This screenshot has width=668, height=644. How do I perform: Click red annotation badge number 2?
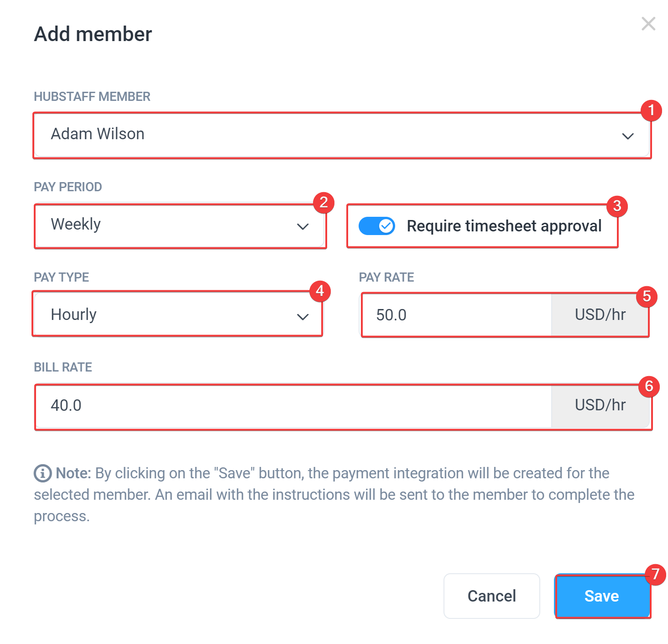point(324,202)
